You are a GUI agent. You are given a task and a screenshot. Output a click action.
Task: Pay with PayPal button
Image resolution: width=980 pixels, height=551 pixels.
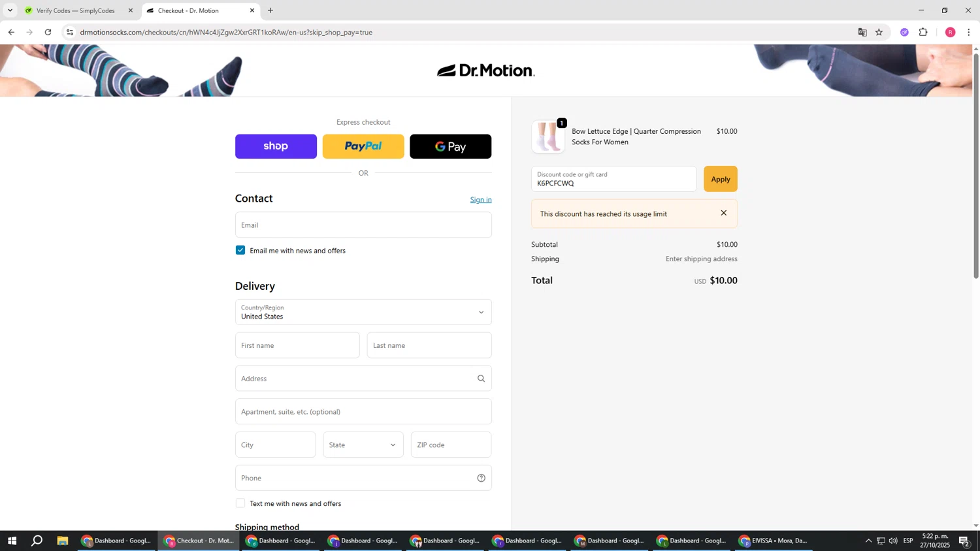(363, 146)
